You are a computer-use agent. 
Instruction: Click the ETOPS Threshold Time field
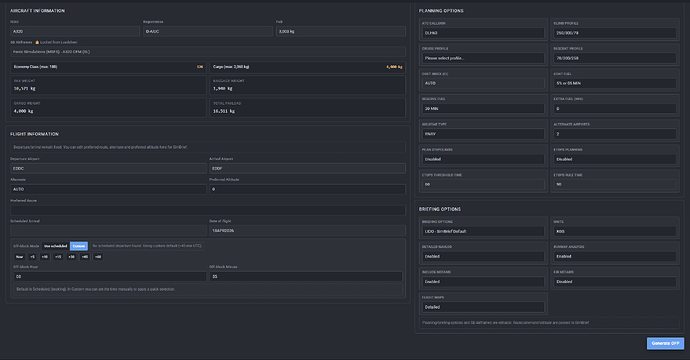(483, 184)
